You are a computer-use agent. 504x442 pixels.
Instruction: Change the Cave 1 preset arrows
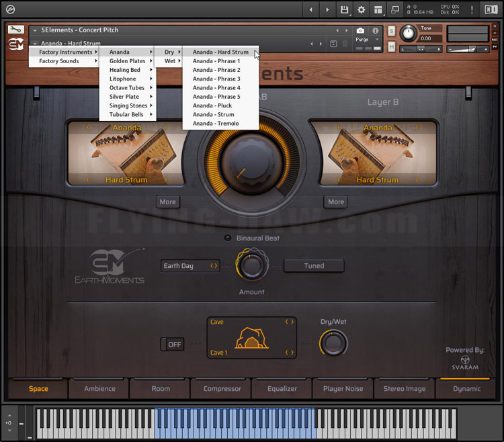[290, 353]
